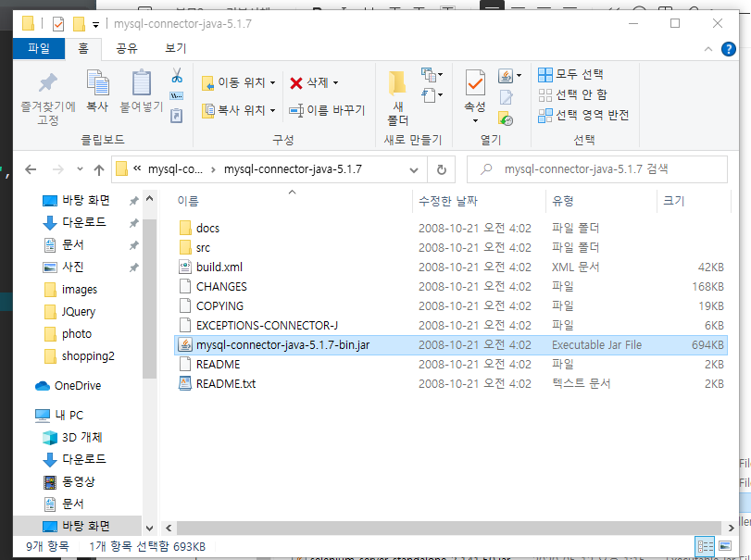Click 모두 선택 (Select all)
The image size is (751, 560).
pyautogui.click(x=570, y=74)
